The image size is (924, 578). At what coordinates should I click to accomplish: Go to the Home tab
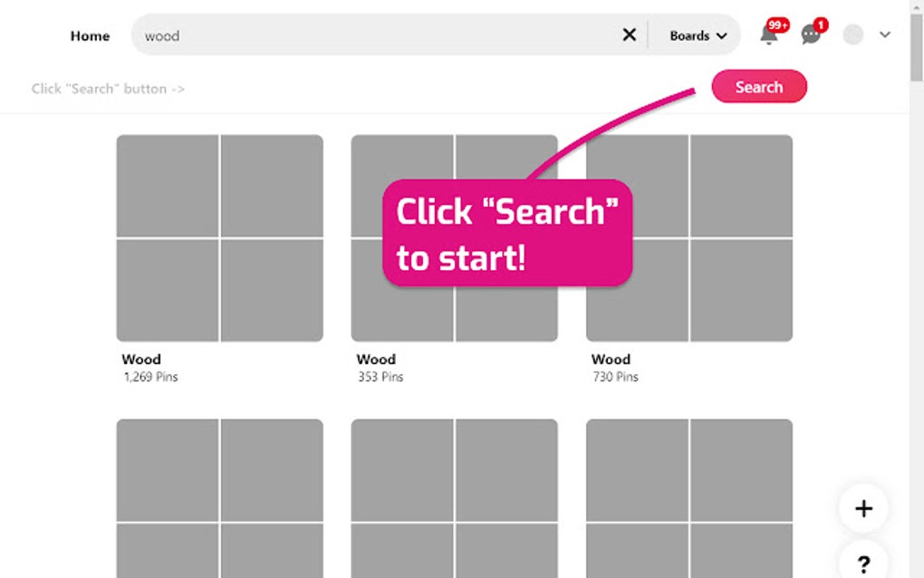90,36
